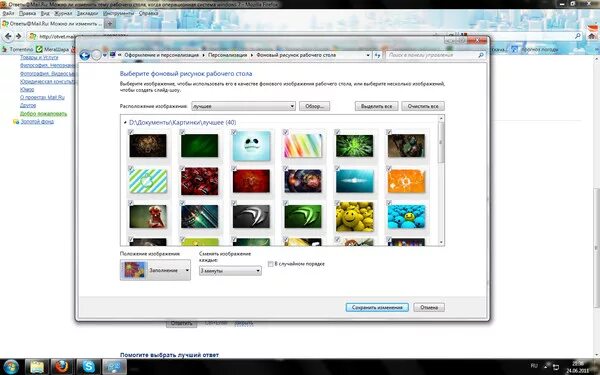Open the Windows Start orb
The width and height of the screenshot is (600, 375).
pos(11,367)
